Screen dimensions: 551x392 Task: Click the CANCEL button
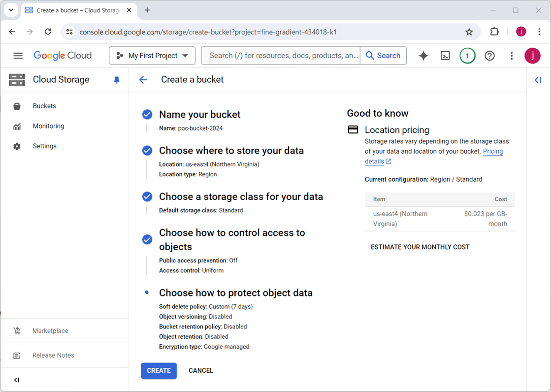(x=201, y=370)
